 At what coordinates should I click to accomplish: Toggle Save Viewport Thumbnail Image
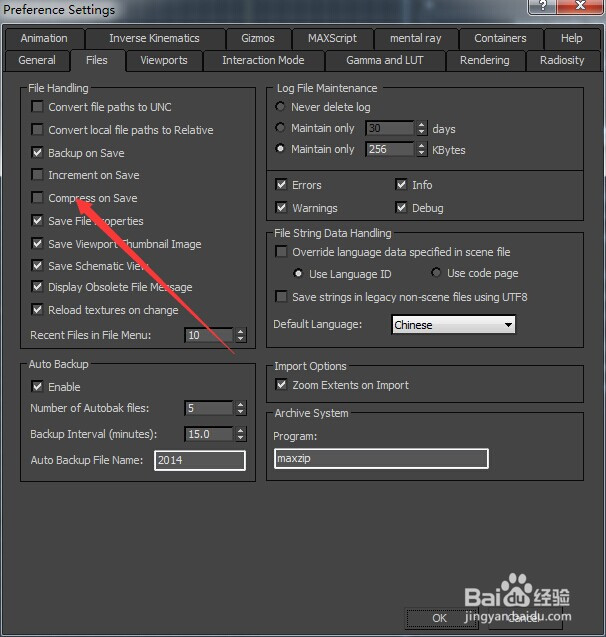(x=37, y=243)
